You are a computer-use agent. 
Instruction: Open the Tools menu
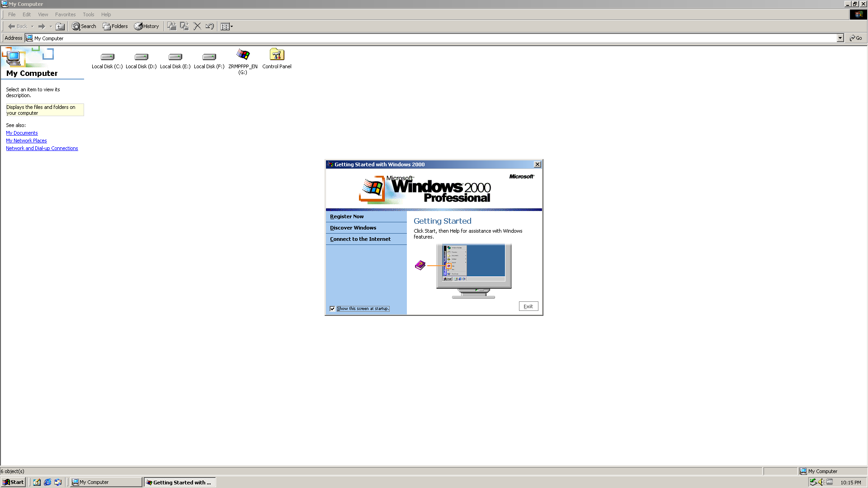coord(89,14)
